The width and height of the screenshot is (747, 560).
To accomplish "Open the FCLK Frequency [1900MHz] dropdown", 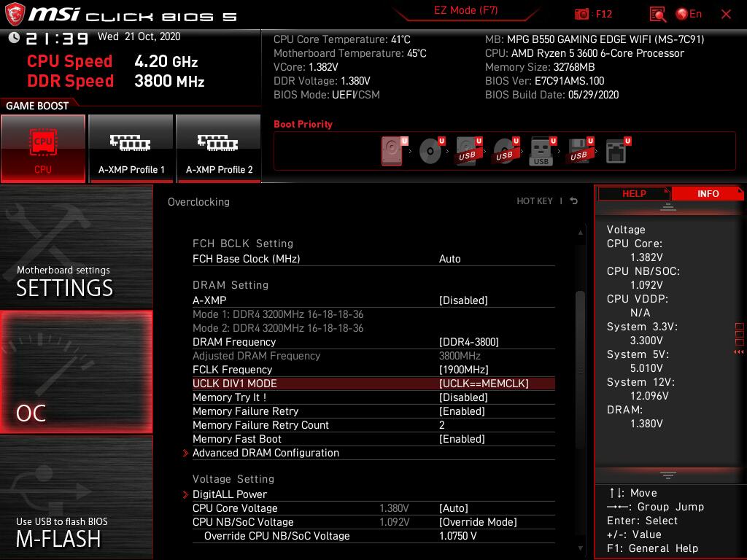I will [x=463, y=370].
